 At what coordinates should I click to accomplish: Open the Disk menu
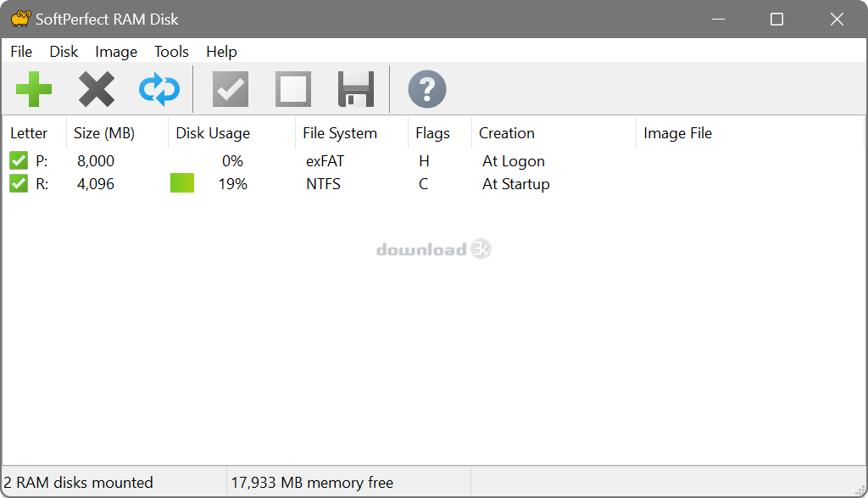click(x=64, y=52)
